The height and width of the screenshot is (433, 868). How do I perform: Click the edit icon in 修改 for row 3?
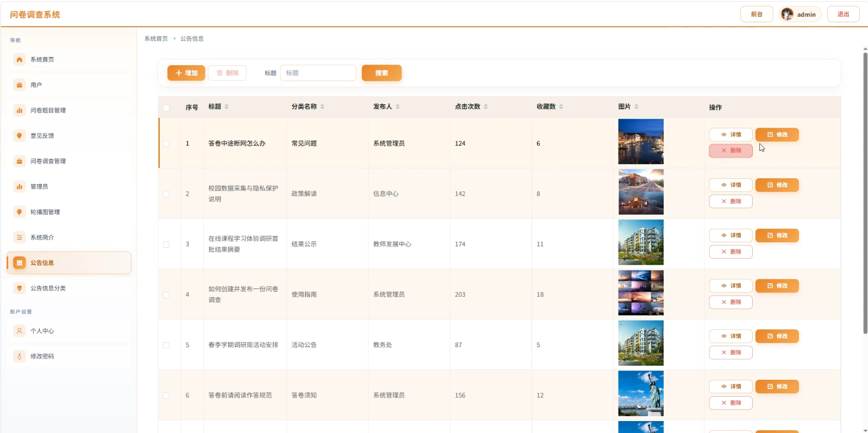(770, 235)
